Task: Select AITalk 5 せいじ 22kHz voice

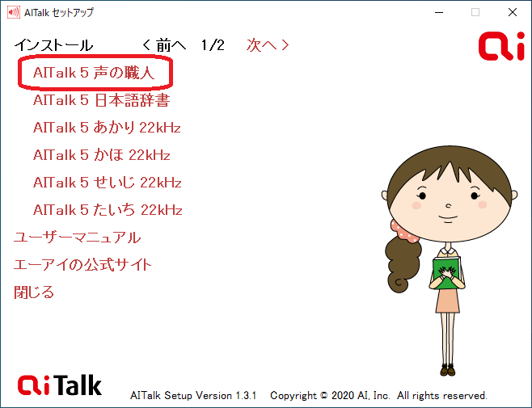Action: coord(108,183)
